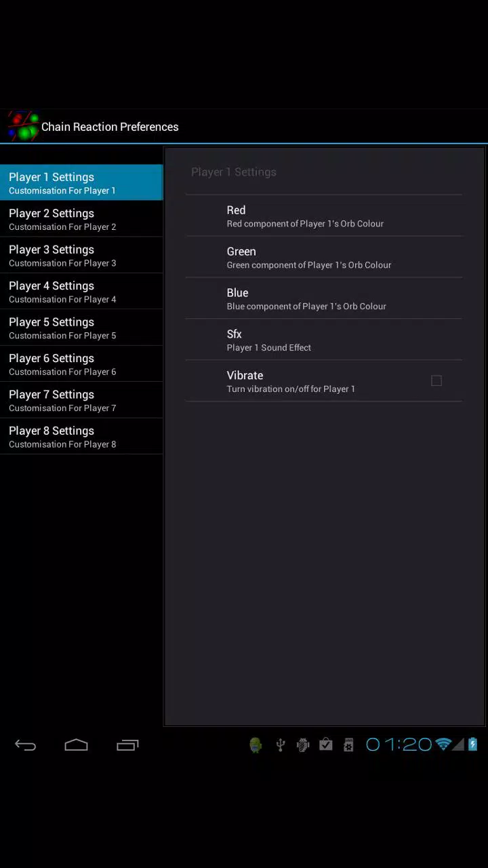Open the Red component preference

click(x=324, y=216)
